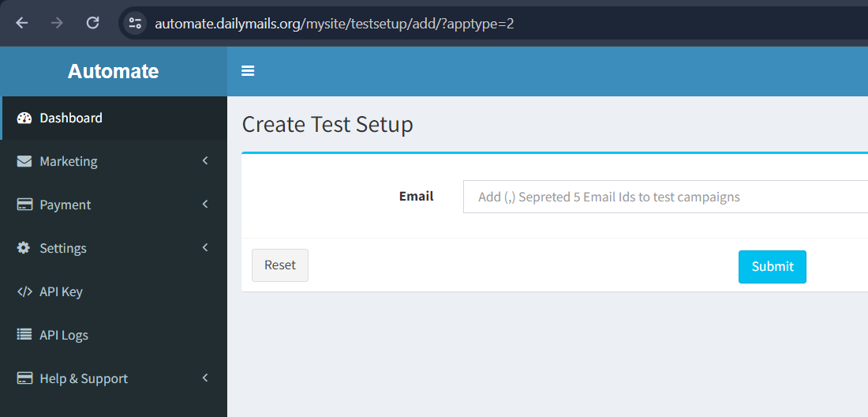Click the Settings gear icon in sidebar
Image resolution: width=868 pixels, height=417 pixels.
point(24,248)
